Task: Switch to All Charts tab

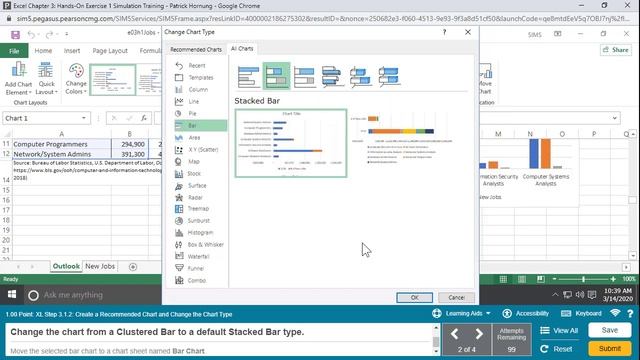Action: [242, 49]
